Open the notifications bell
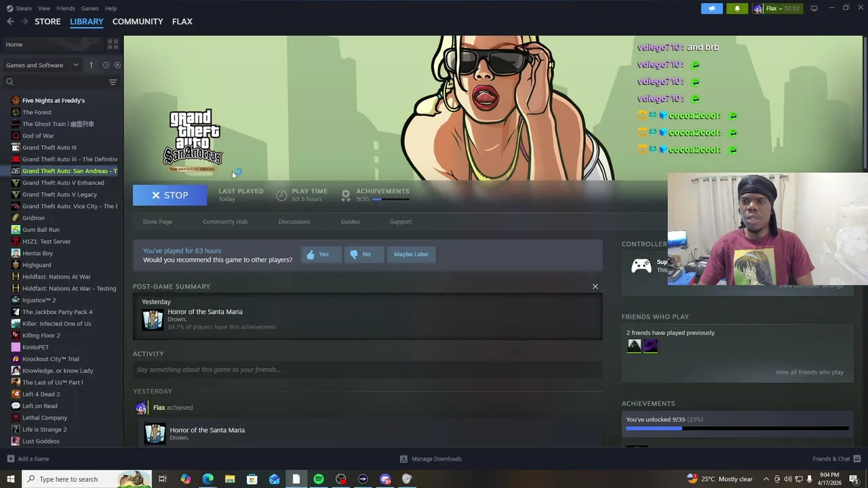868x488 pixels. (x=737, y=8)
